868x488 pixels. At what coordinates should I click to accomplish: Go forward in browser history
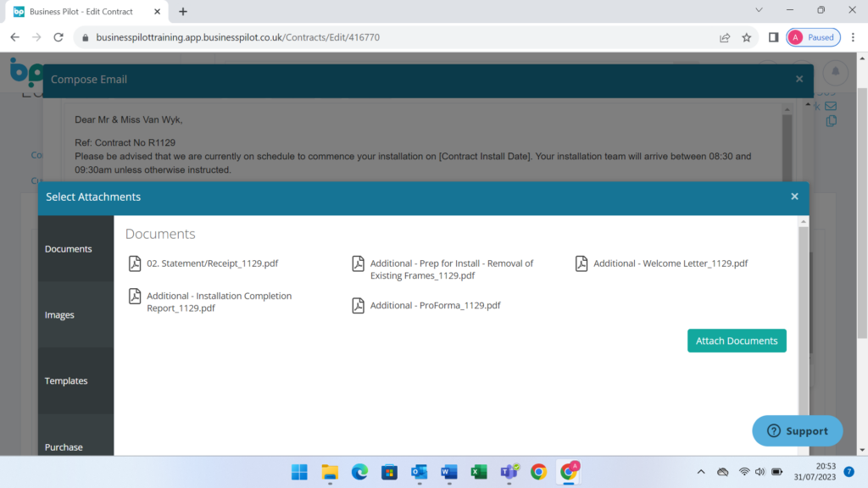coord(36,37)
